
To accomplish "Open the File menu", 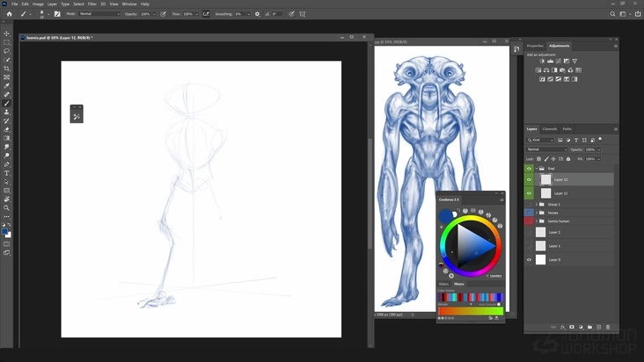I will tap(14, 4).
